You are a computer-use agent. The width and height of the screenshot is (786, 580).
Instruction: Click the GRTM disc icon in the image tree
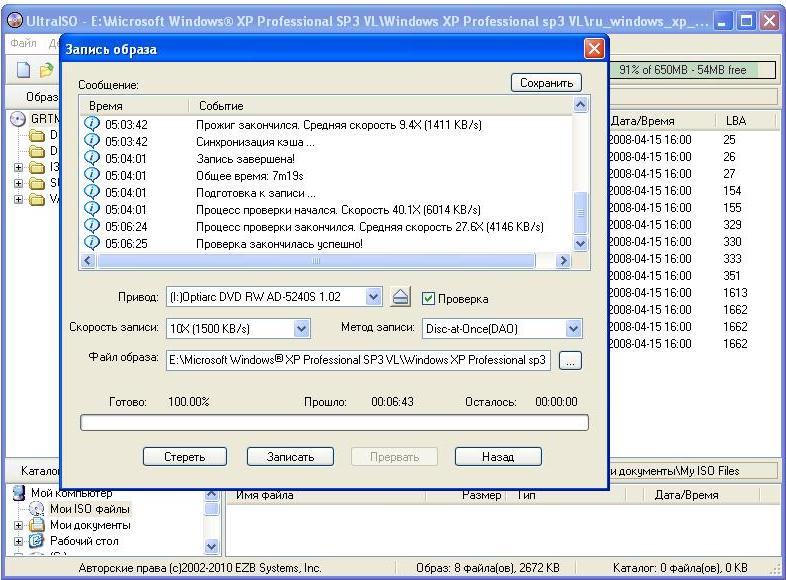tap(18, 119)
